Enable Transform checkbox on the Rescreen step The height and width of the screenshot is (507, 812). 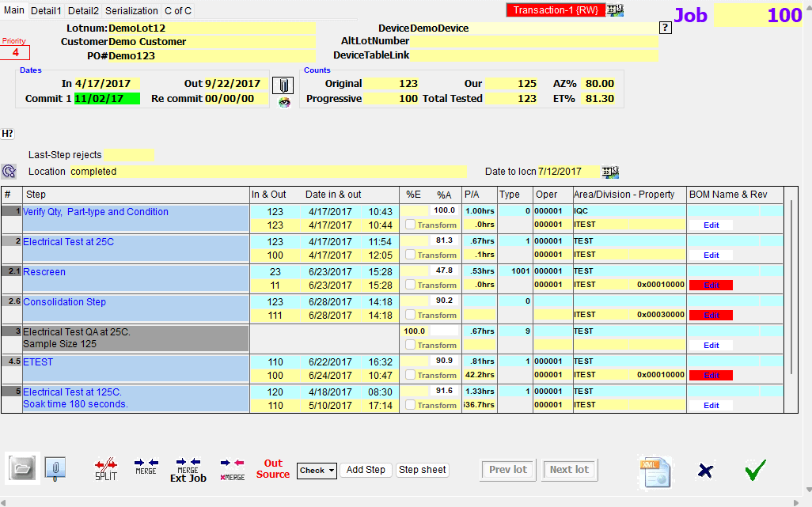point(410,286)
